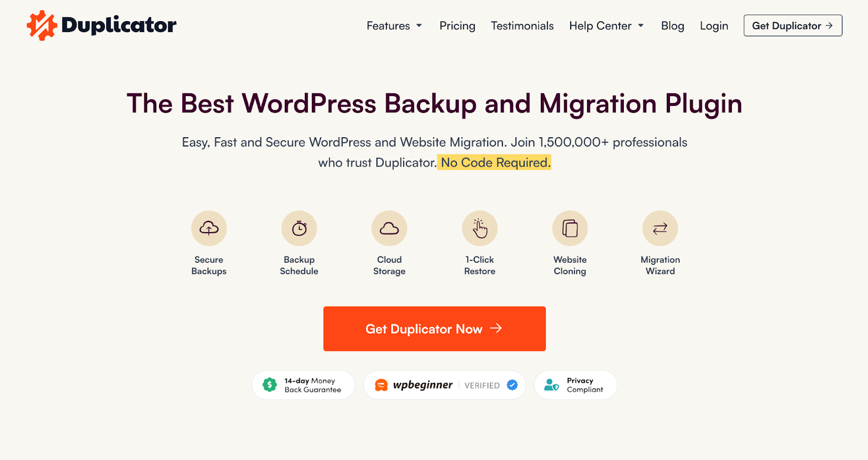The width and height of the screenshot is (868, 460).
Task: Select the 1-Click Restore label
Action: coord(480,265)
